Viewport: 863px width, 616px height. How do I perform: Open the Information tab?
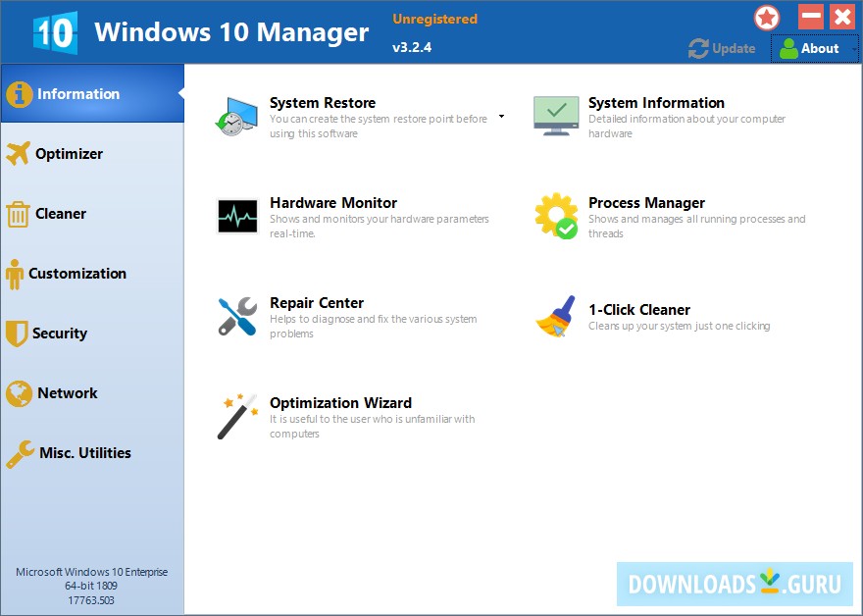(74, 93)
